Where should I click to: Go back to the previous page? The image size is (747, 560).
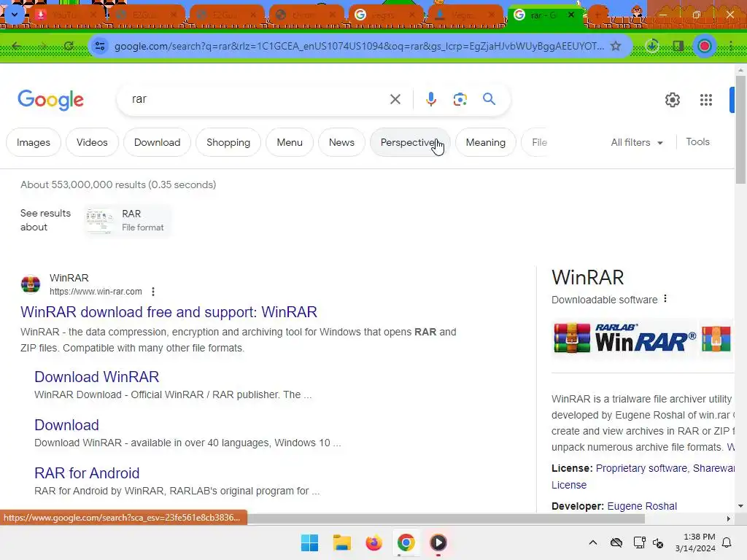point(17,46)
